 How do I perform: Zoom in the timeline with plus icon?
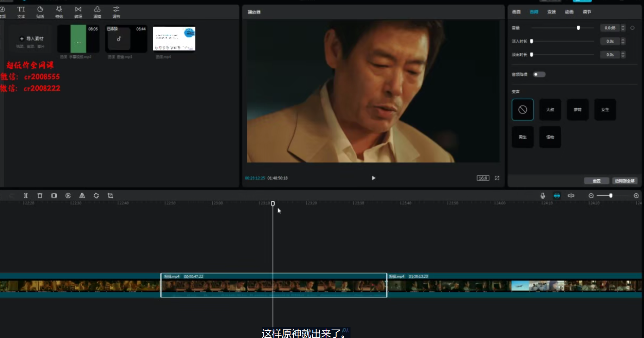(x=636, y=196)
